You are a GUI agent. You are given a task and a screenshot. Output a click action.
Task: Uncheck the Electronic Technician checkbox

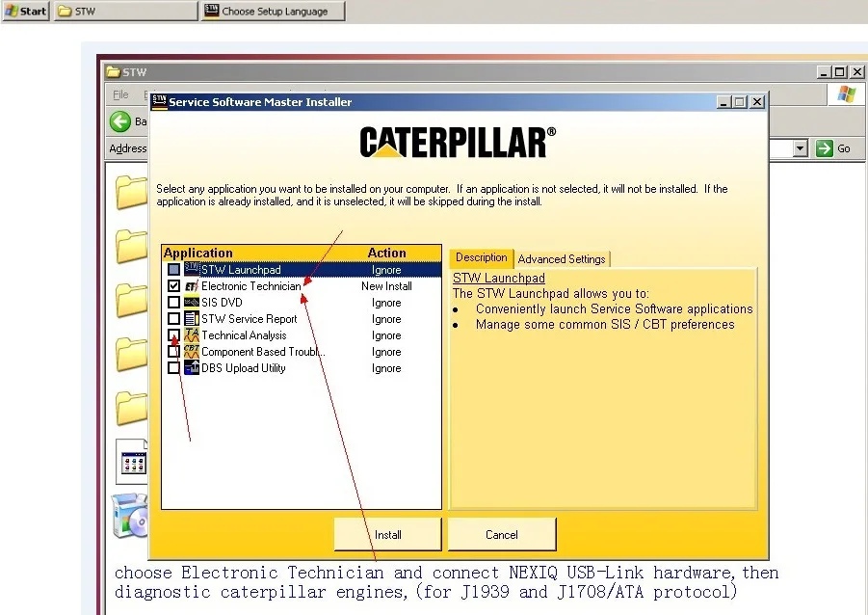(173, 286)
